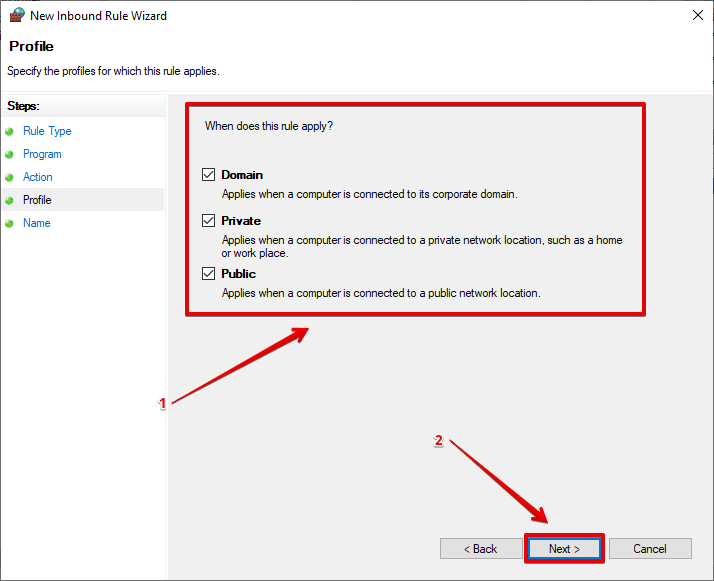Uncheck the Domain profile checkbox
This screenshot has height=581, width=714.
[209, 175]
